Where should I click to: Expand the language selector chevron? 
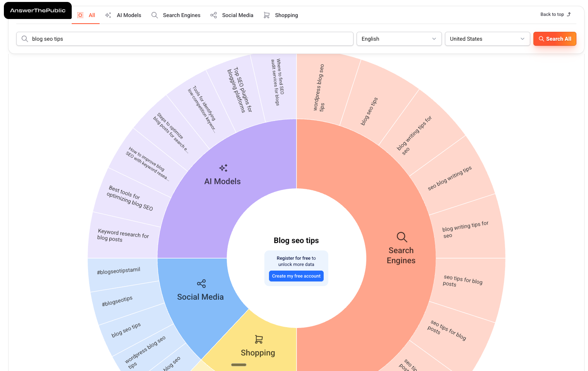434,39
